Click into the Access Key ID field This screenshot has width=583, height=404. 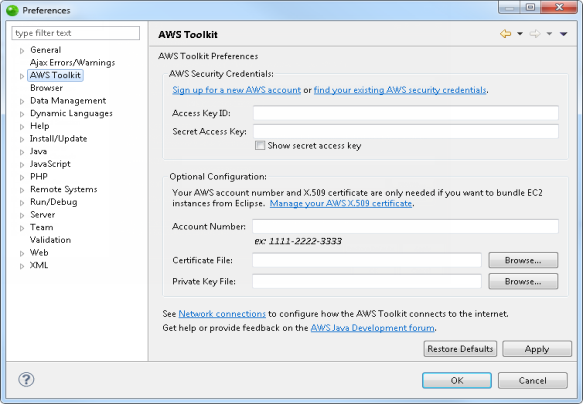pos(406,113)
